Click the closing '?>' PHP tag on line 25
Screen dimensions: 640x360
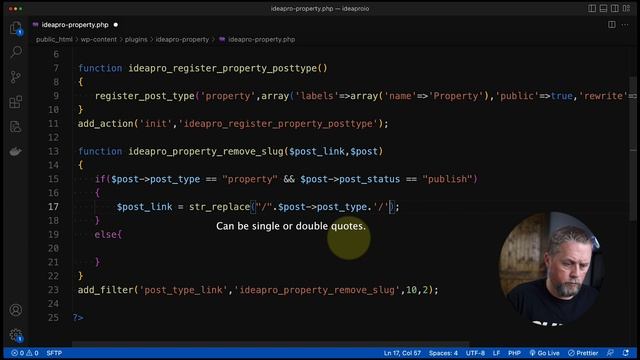point(78,318)
